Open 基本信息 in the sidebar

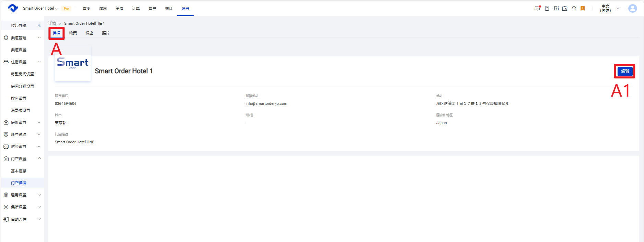[19, 171]
